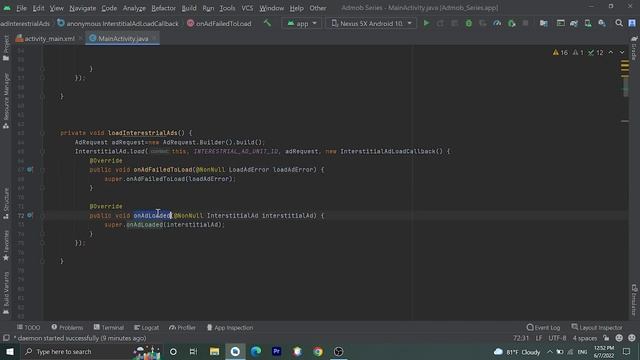Change UTF-8 file encoding in status bar

pyautogui.click(x=557, y=338)
